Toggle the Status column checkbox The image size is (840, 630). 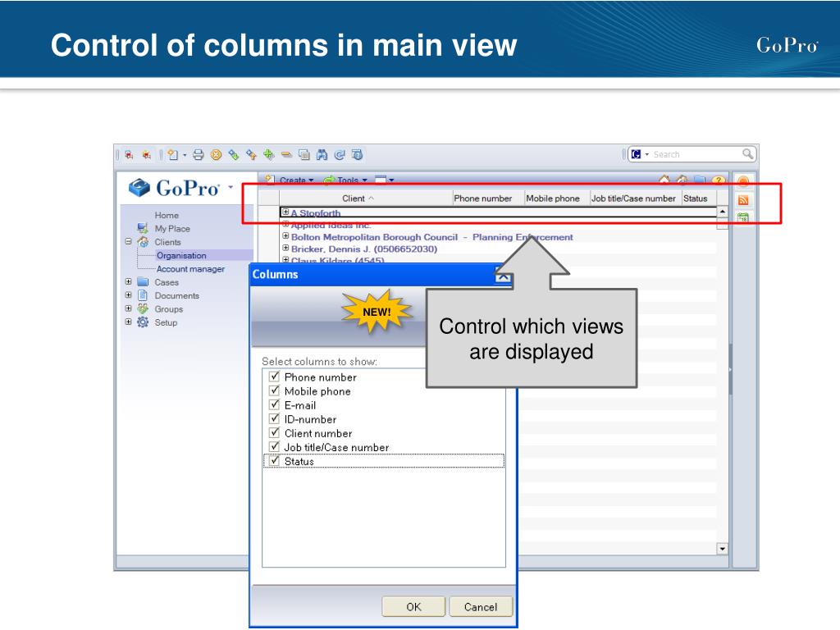pos(274,461)
